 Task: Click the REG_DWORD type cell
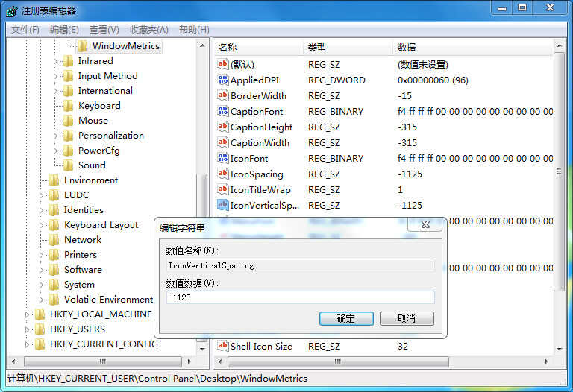click(x=336, y=80)
